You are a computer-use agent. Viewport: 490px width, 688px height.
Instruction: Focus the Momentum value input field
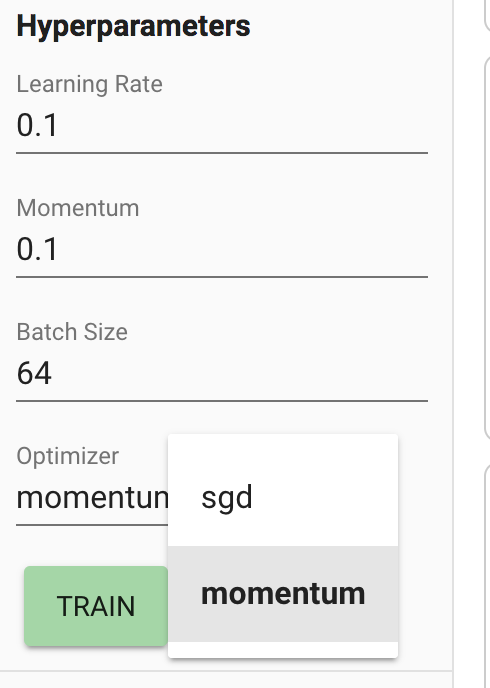tap(222, 249)
